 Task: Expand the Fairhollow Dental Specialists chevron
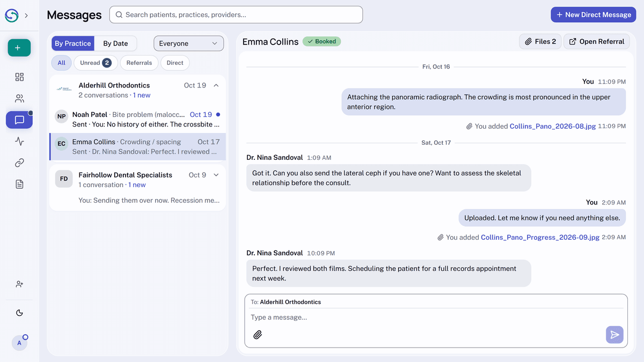(x=216, y=175)
